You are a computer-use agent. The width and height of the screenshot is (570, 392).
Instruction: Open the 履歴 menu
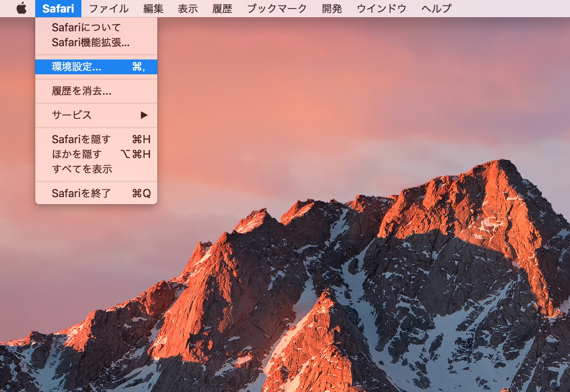coord(222,8)
